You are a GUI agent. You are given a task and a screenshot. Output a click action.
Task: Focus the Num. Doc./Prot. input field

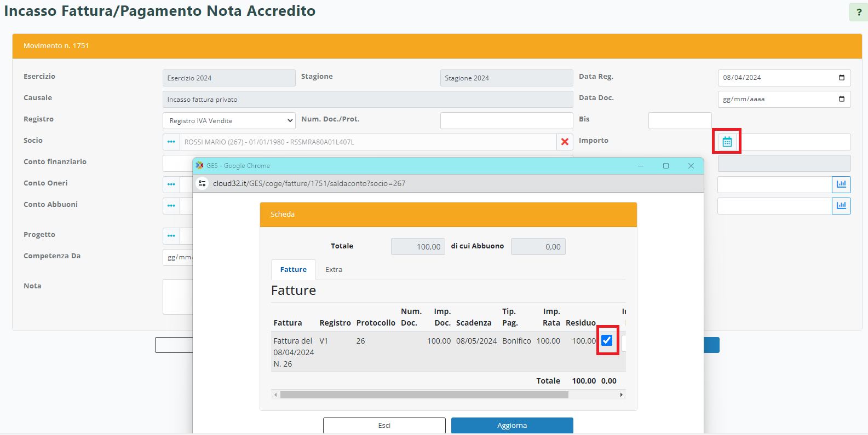(506, 121)
